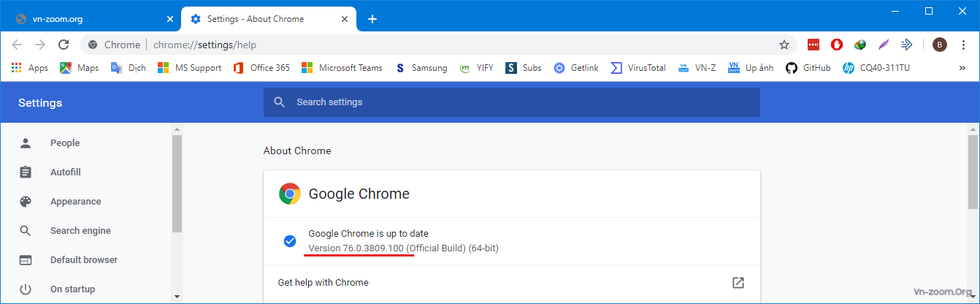The image size is (980, 304).
Task: Open the CQ40-311TU bookmark
Action: (876, 68)
